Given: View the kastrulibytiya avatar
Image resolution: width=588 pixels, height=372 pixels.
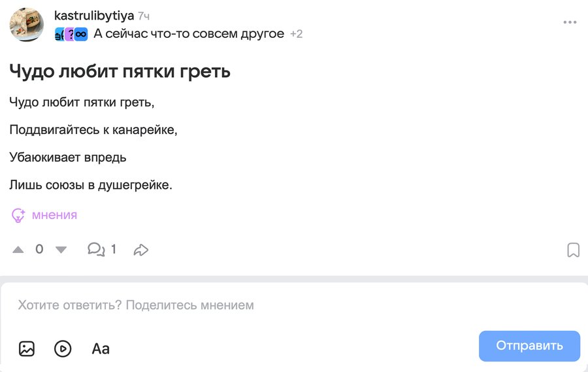Looking at the screenshot, I should coord(27,25).
